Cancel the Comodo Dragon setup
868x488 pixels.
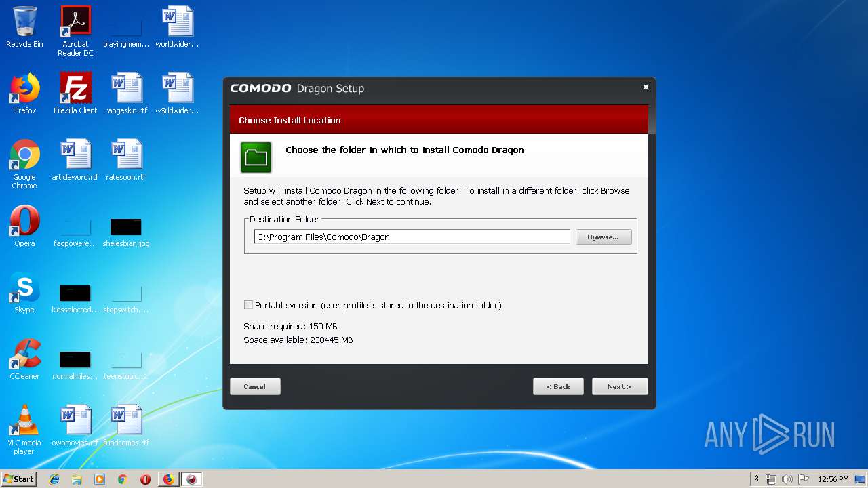click(x=255, y=386)
